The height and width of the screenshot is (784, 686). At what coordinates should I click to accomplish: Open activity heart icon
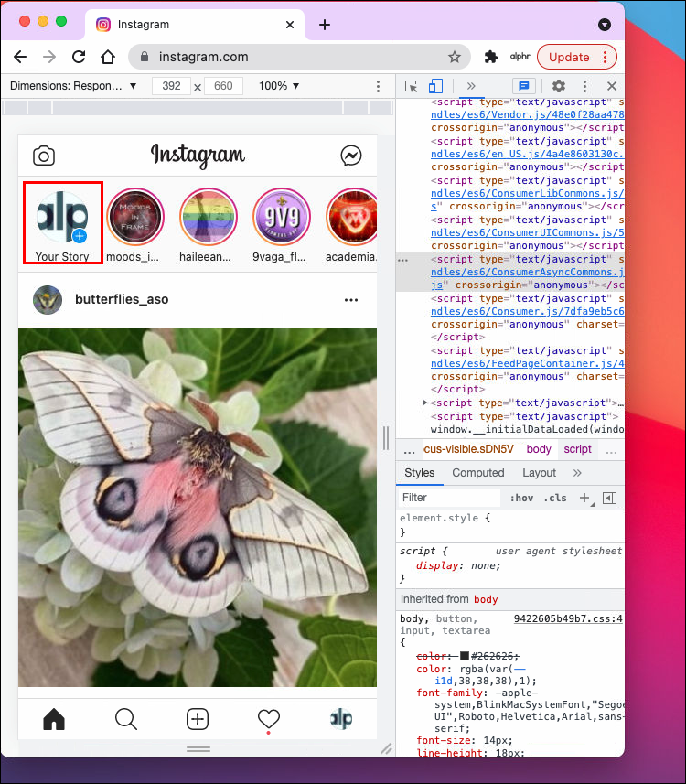[x=269, y=719]
